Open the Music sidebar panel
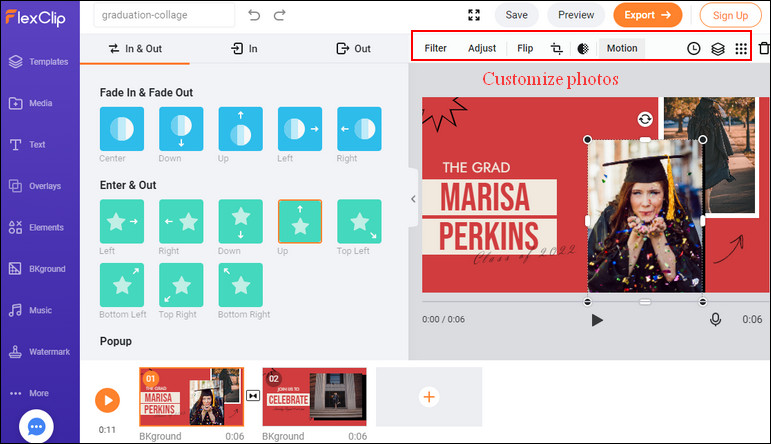This screenshot has width=771, height=444. pos(30,310)
